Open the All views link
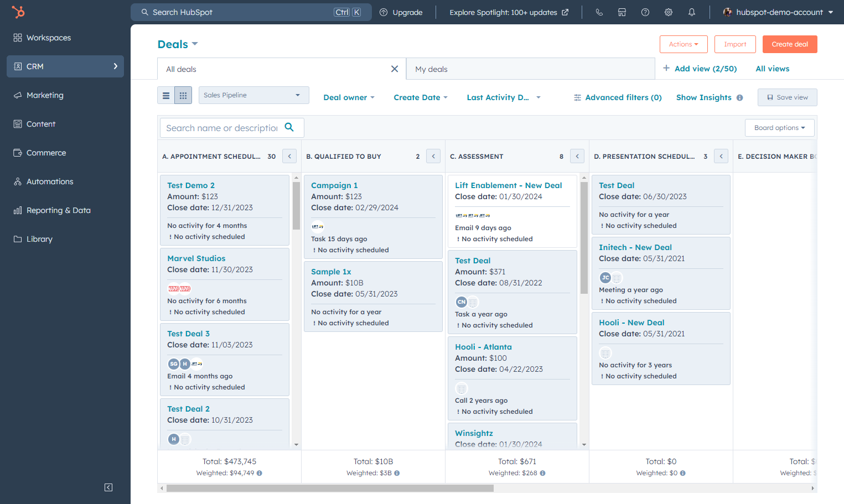 [773, 69]
